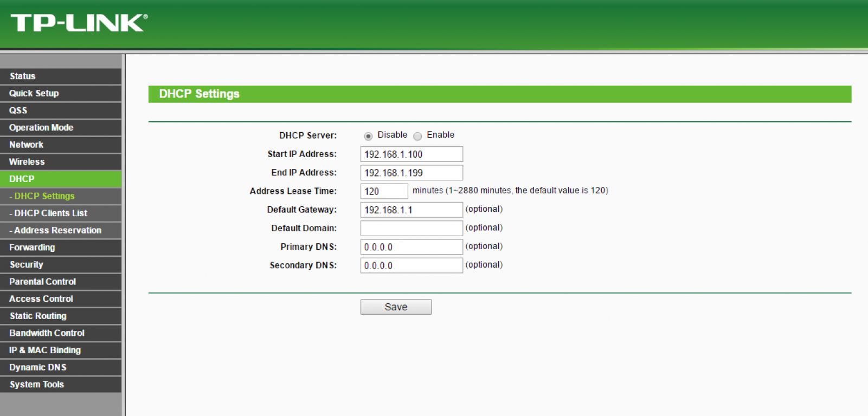The width and height of the screenshot is (868, 416).
Task: Click the 'Start IP Address:' label
Action: 302,154
